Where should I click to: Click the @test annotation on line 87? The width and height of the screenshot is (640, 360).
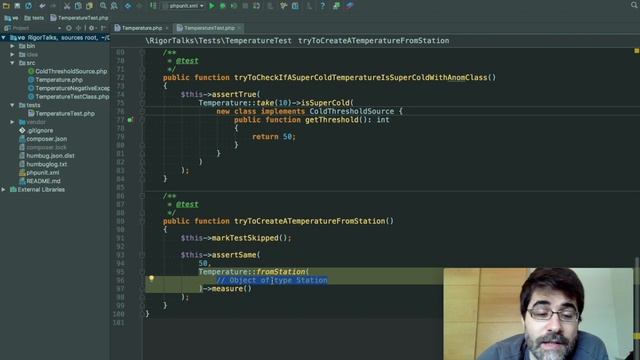pyautogui.click(x=187, y=204)
